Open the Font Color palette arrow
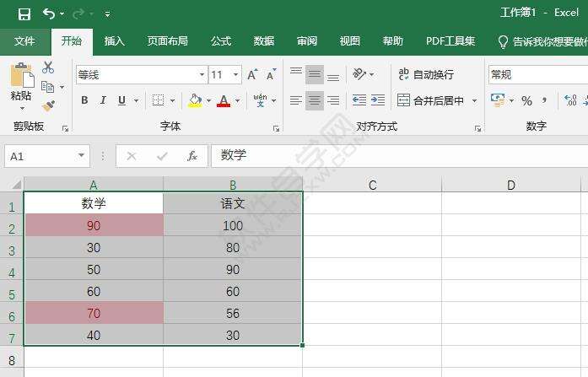The image size is (588, 377). 237,101
